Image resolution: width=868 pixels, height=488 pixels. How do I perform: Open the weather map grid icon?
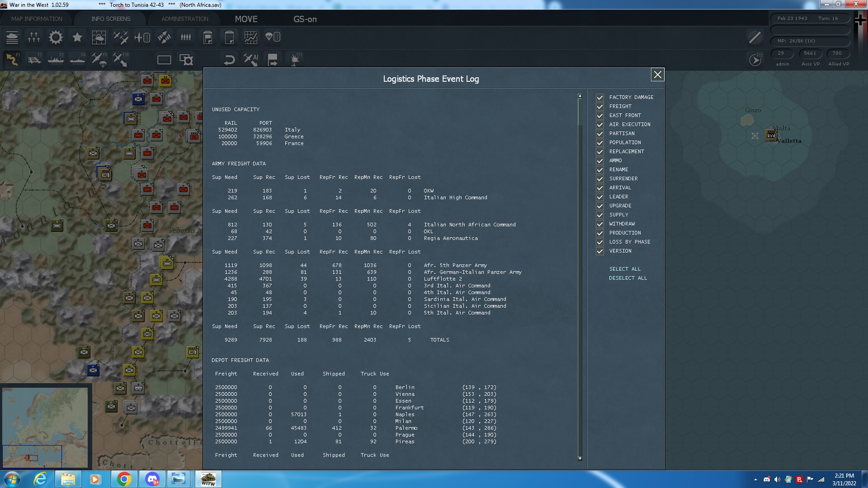click(99, 38)
